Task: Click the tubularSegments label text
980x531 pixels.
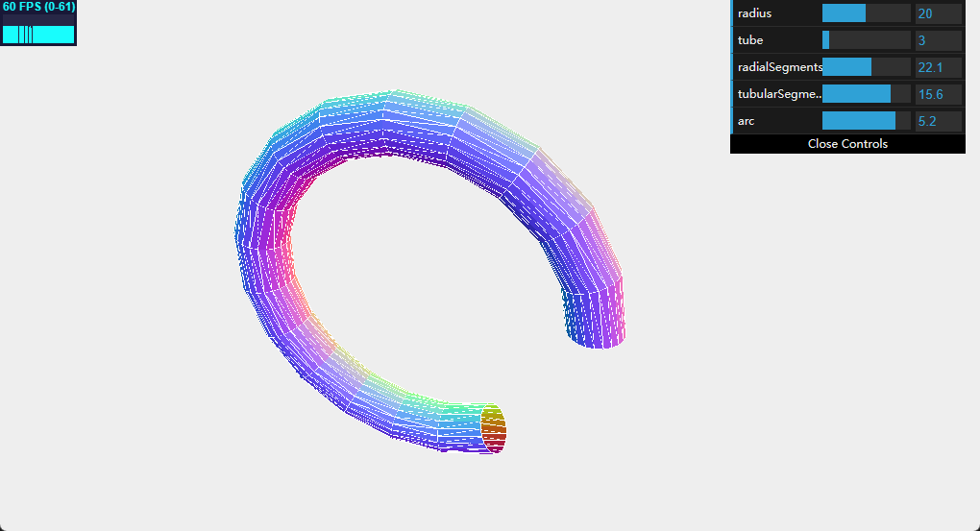Action: point(779,94)
